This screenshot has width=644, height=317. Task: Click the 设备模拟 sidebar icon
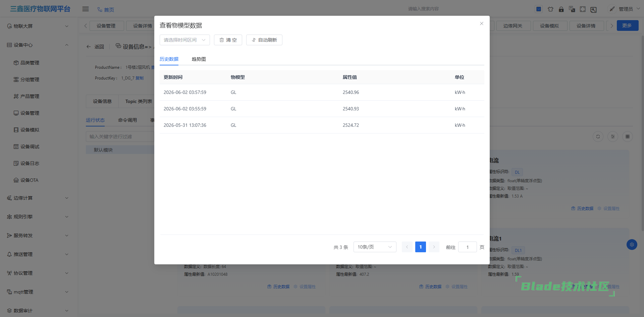click(x=16, y=130)
